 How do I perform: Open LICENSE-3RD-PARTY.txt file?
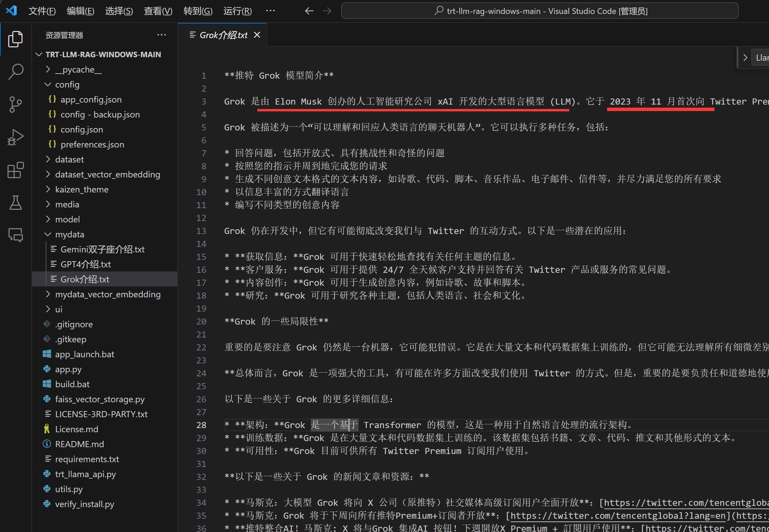tap(104, 414)
